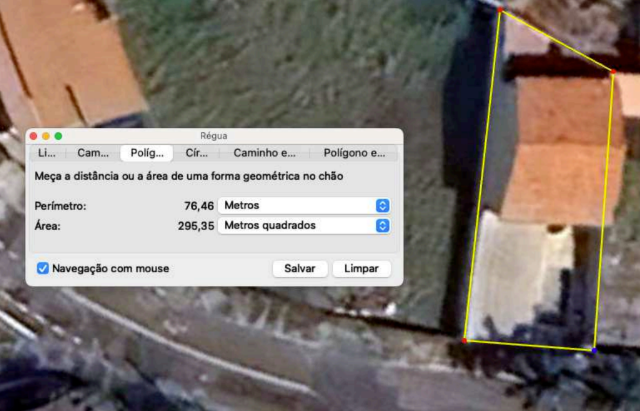Image resolution: width=640 pixels, height=411 pixels.
Task: Minimize the Régua window using yellow button
Action: (46, 135)
